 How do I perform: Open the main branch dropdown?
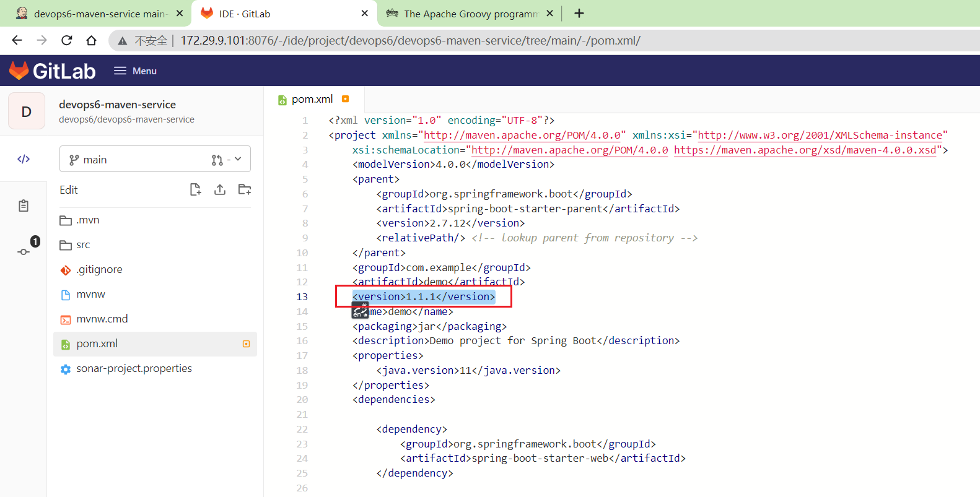point(155,159)
